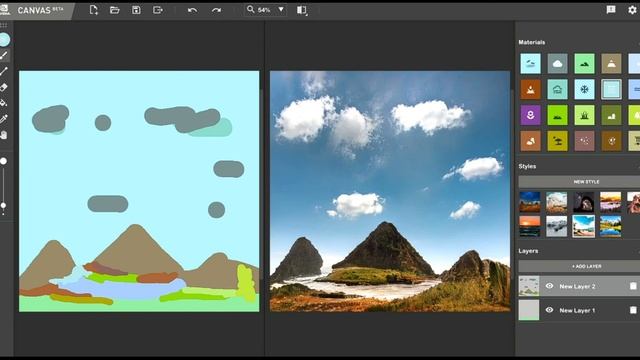This screenshot has height=360, width=640.
Task: Apply the desert sunset style thumbnail
Action: click(530, 202)
